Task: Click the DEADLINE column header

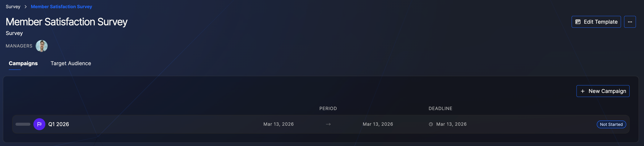Action: tap(440, 109)
